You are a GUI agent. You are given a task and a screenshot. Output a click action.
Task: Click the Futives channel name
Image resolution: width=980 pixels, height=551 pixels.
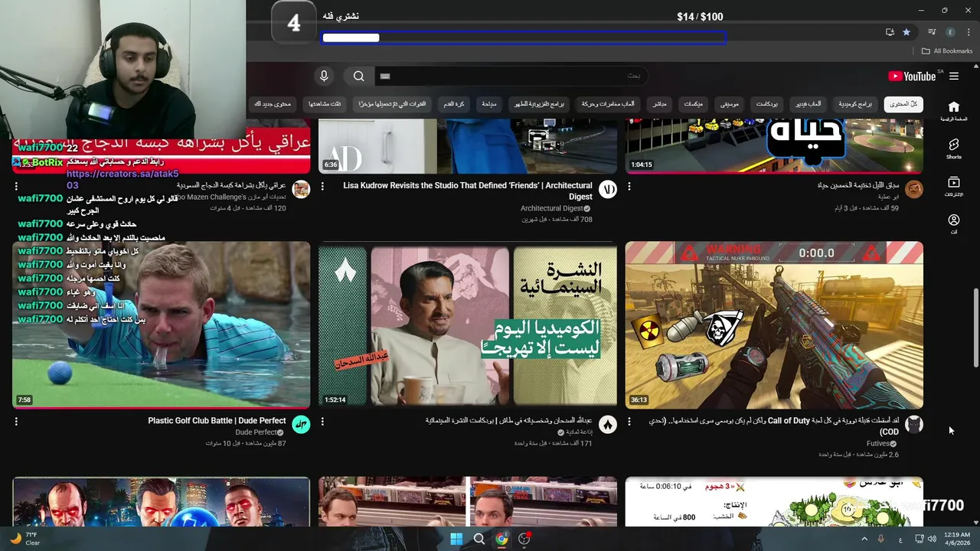[x=877, y=444]
